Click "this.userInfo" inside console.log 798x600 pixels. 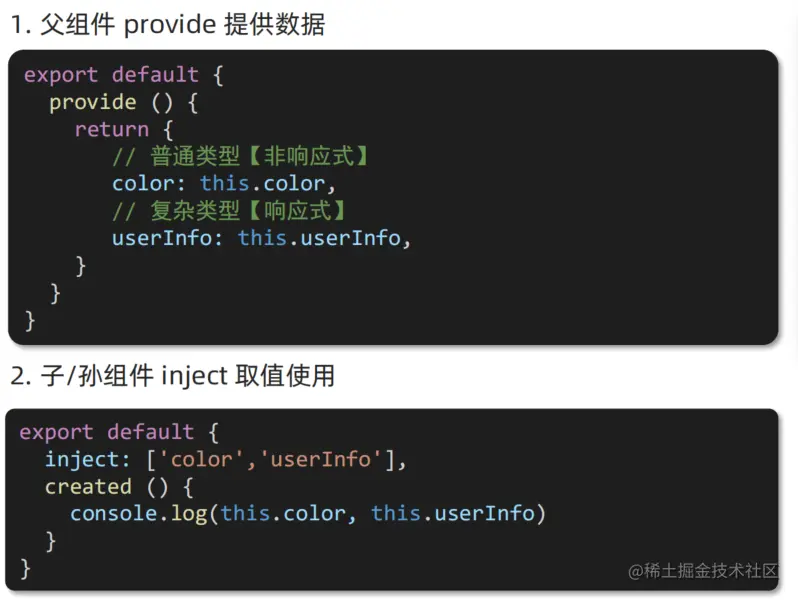(x=454, y=513)
